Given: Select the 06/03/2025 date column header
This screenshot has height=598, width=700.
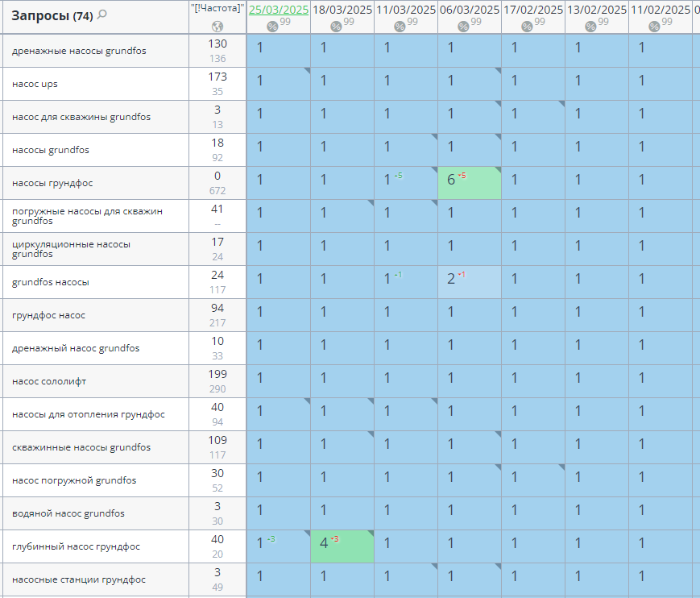Looking at the screenshot, I should [470, 10].
